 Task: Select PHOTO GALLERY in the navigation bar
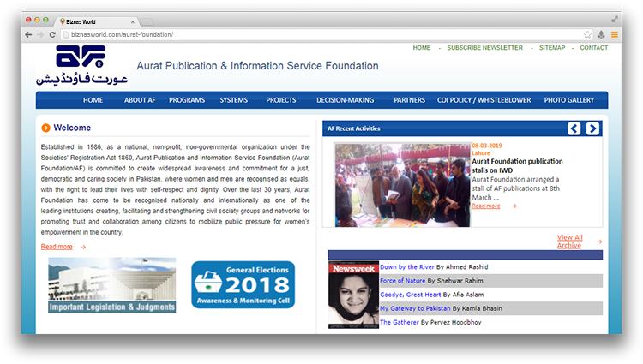point(568,100)
